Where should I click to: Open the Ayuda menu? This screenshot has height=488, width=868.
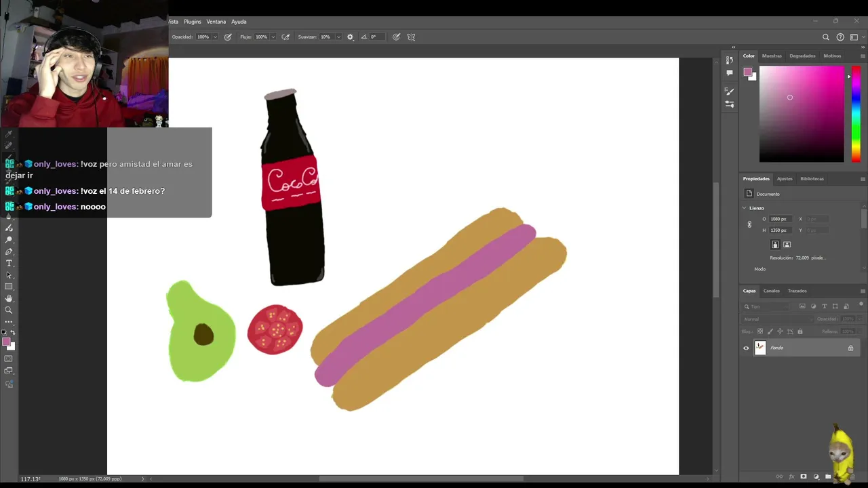[x=239, y=22]
